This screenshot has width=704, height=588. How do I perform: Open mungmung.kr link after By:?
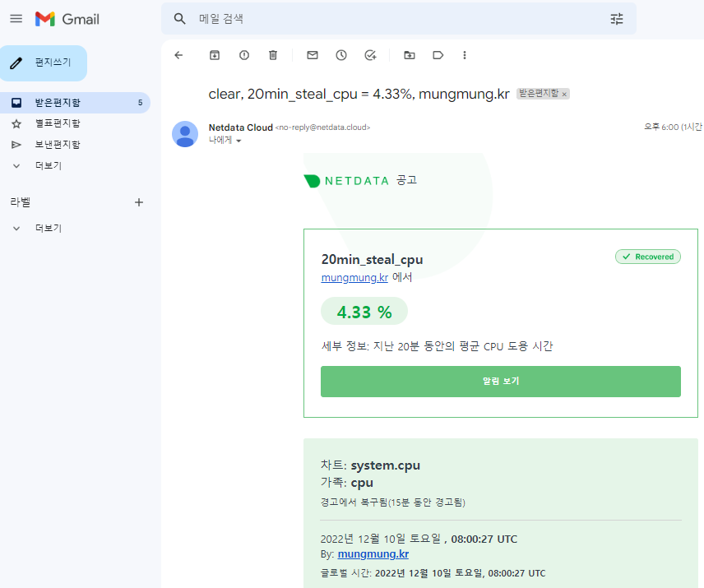pos(373,554)
